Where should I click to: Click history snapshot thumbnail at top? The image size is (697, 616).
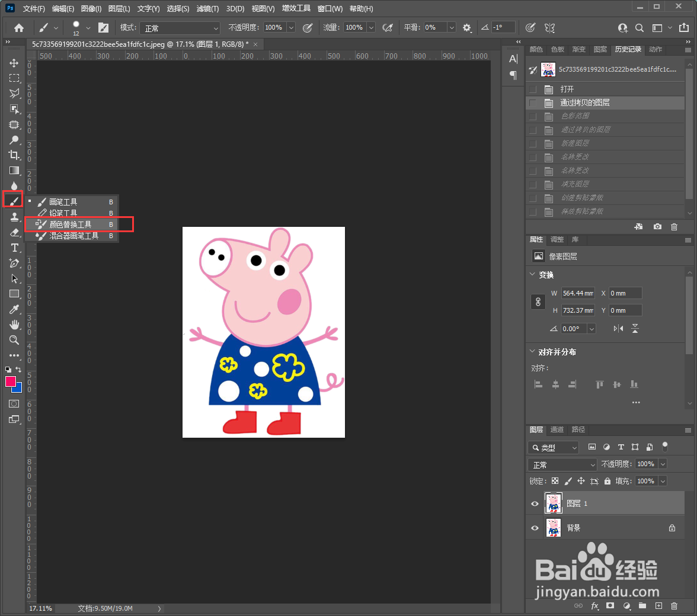(548, 69)
